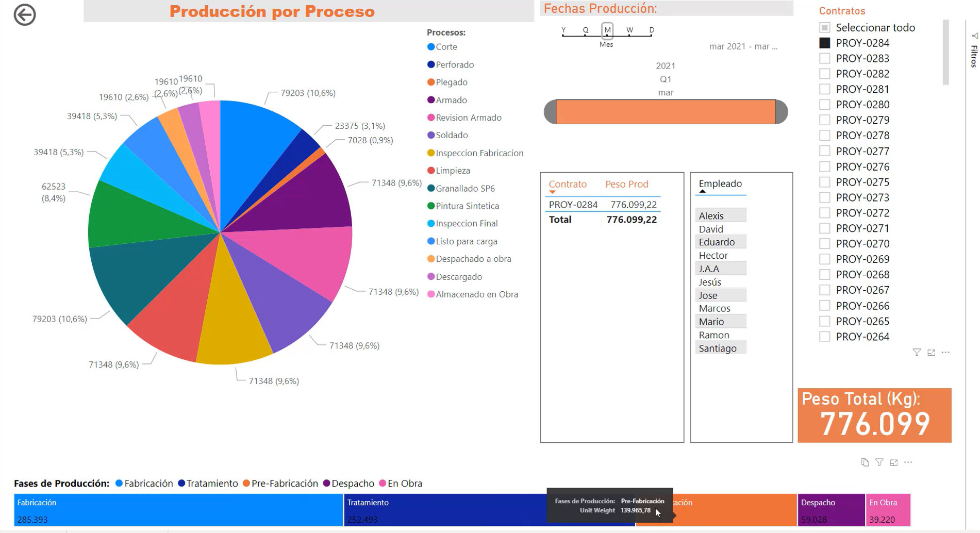Switch date granularity to Y (year)
Image resolution: width=980 pixels, height=533 pixels.
coord(563,30)
